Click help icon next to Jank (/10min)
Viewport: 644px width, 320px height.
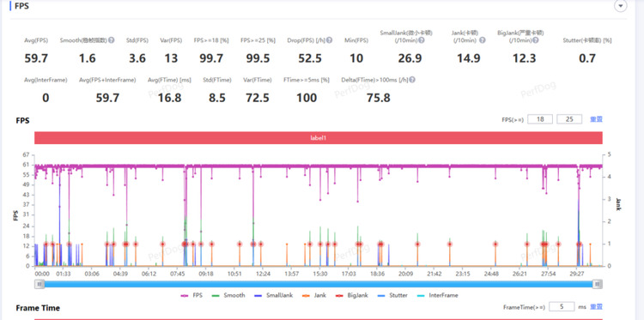(483, 40)
